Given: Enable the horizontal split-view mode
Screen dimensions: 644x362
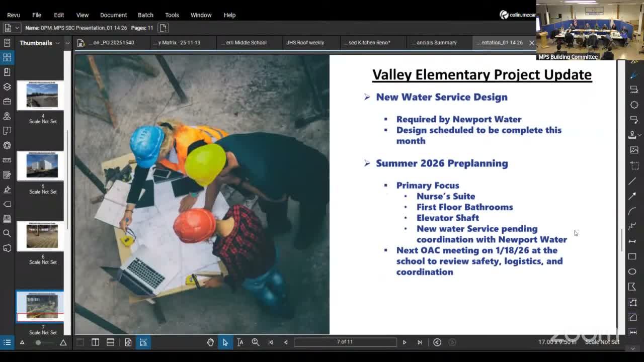Looking at the screenshot, I should click(110, 342).
